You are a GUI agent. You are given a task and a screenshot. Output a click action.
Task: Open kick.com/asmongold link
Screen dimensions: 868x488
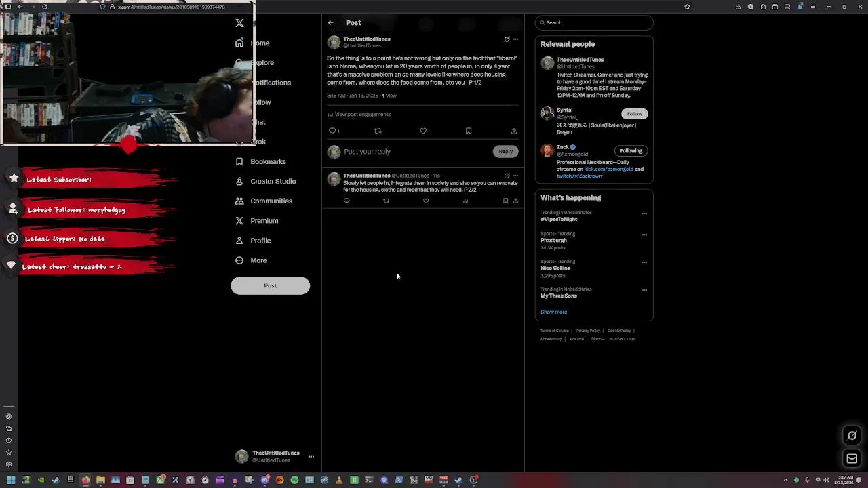608,169
